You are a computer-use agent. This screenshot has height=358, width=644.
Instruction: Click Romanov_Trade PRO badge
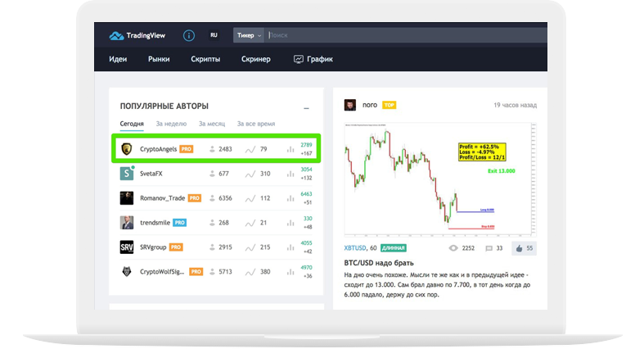[x=195, y=198]
